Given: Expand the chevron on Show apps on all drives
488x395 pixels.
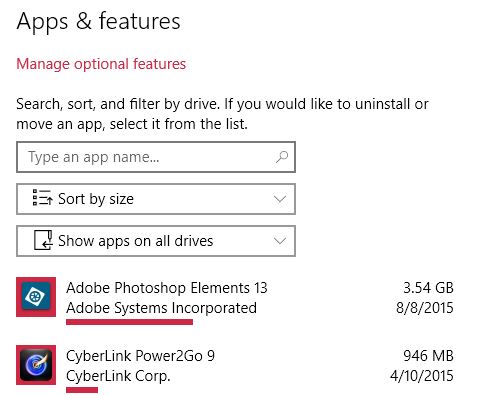Looking at the screenshot, I should pos(280,241).
